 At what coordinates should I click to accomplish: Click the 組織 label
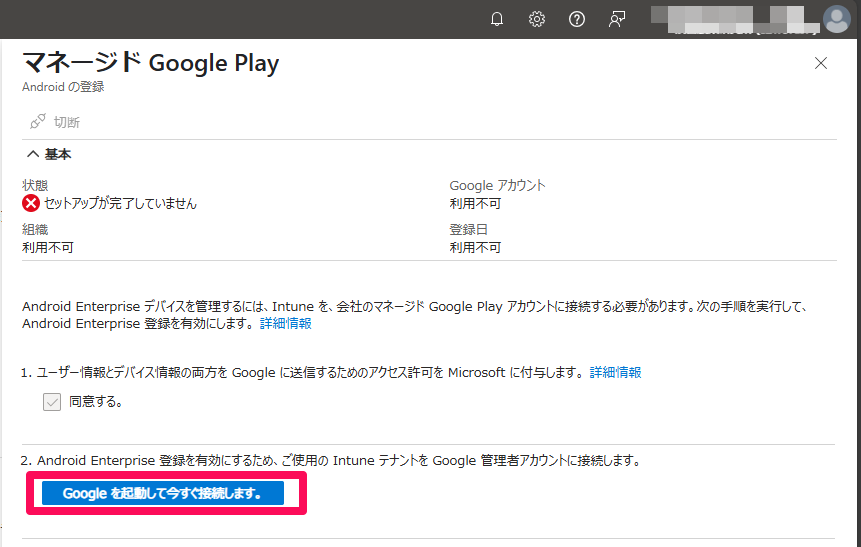(35, 230)
